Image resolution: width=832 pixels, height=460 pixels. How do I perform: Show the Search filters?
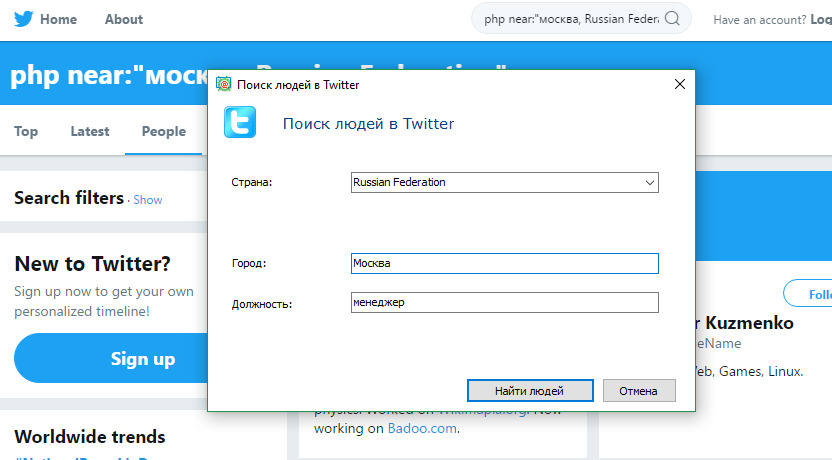pos(148,200)
